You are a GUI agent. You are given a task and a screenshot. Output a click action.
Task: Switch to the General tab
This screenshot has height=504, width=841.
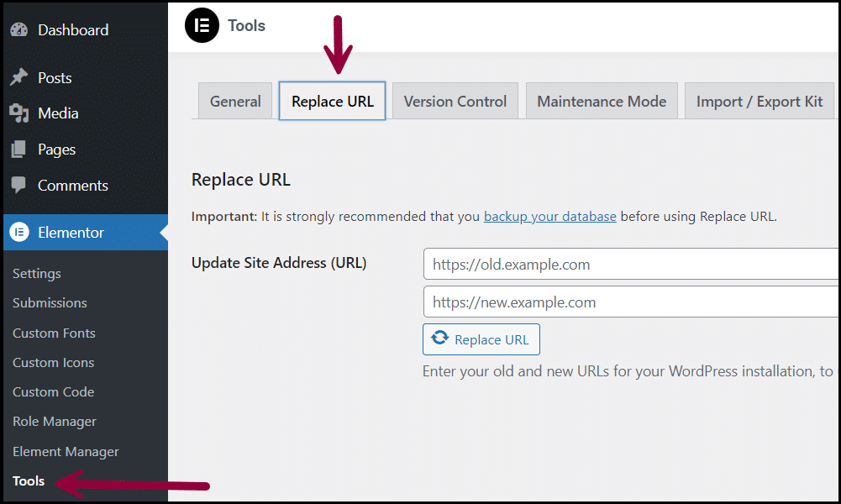pyautogui.click(x=235, y=100)
